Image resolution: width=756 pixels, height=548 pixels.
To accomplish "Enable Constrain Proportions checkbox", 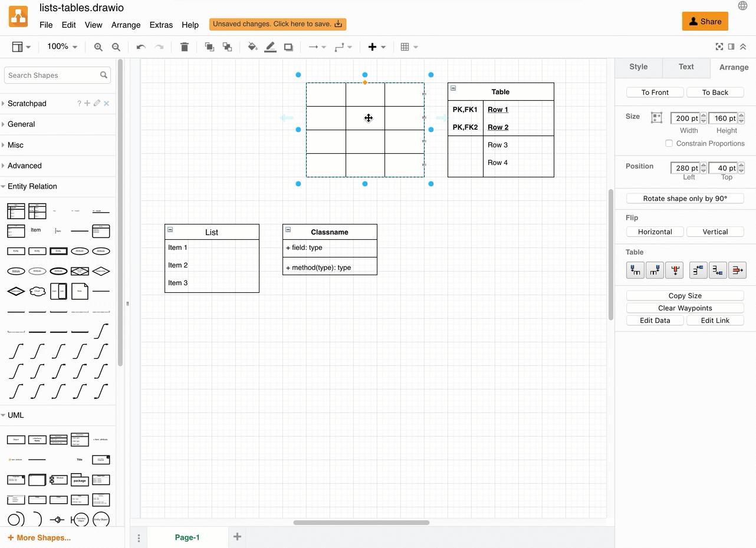I will [x=669, y=143].
